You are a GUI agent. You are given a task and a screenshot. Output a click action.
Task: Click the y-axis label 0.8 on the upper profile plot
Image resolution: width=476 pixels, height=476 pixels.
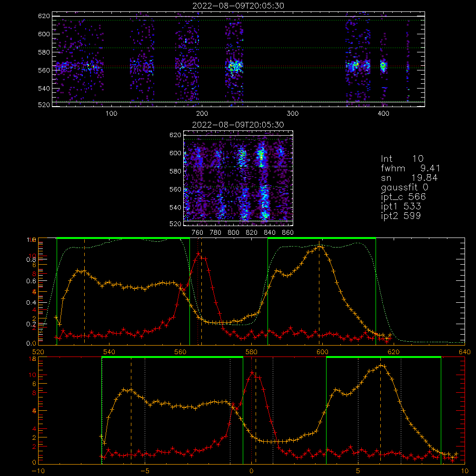[x=31, y=259]
